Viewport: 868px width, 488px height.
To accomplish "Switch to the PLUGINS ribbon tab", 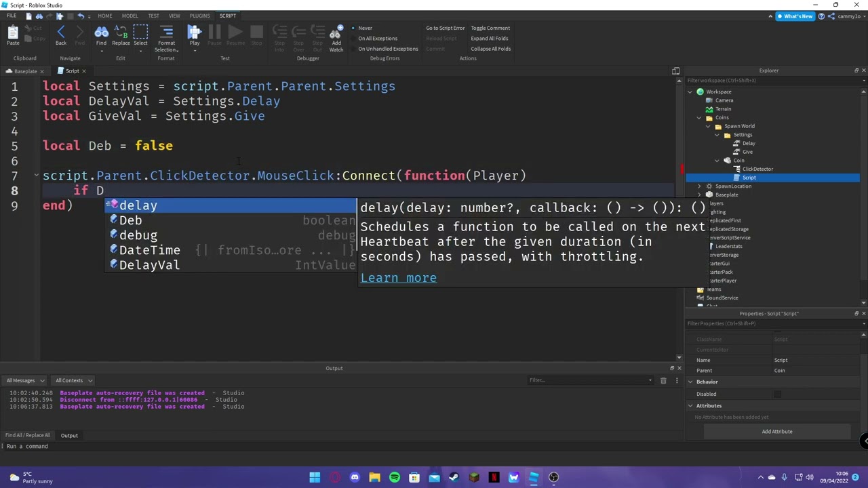I will point(200,16).
